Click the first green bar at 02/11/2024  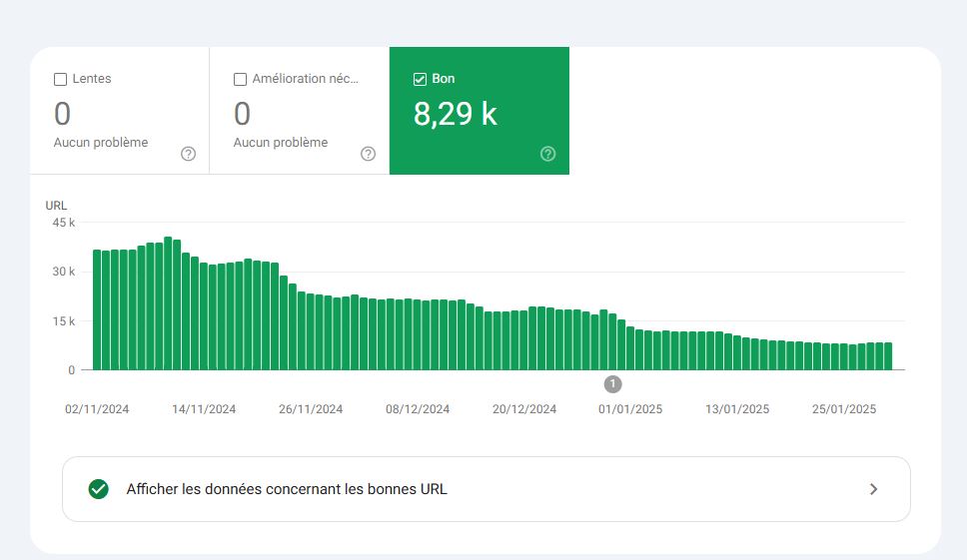tap(97, 309)
